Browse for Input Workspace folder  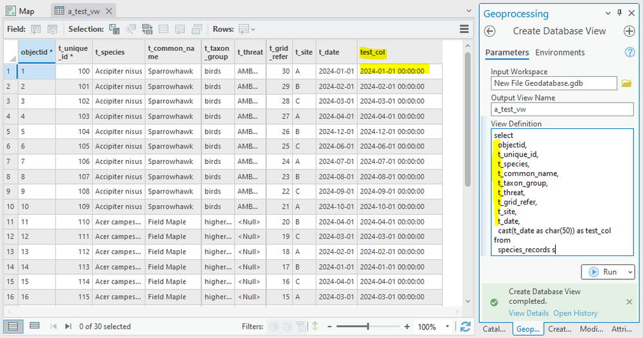tap(626, 83)
